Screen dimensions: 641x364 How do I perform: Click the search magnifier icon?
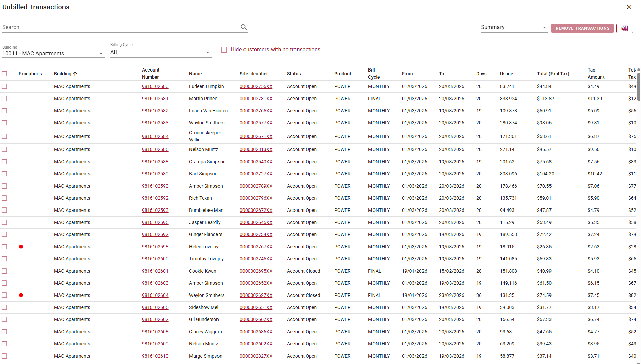243,27
